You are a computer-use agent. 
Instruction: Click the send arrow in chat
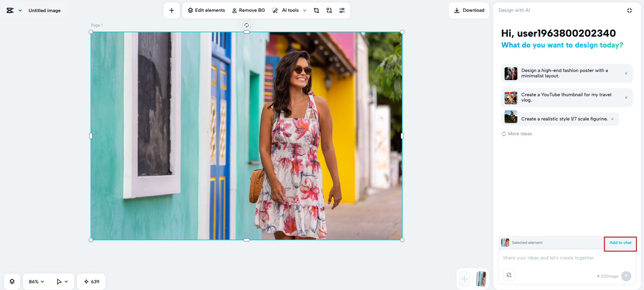pyautogui.click(x=626, y=276)
